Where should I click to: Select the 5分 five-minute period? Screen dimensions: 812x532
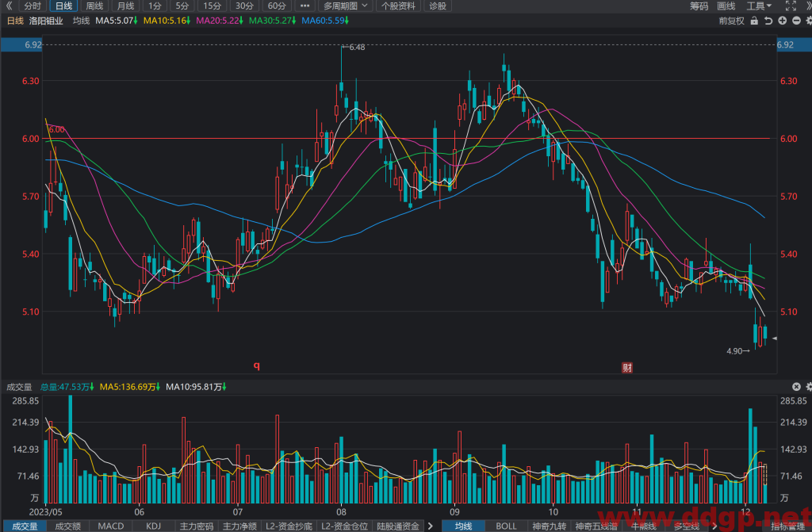tap(182, 6)
